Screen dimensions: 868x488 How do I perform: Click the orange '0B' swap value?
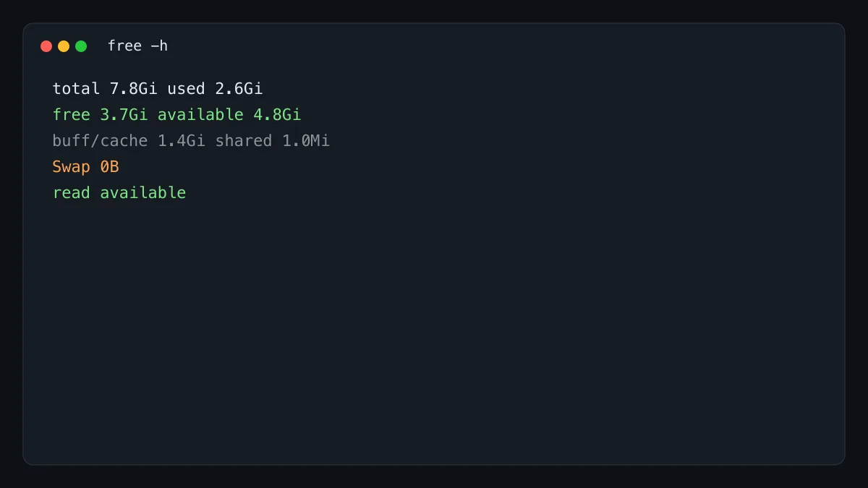pyautogui.click(x=109, y=167)
